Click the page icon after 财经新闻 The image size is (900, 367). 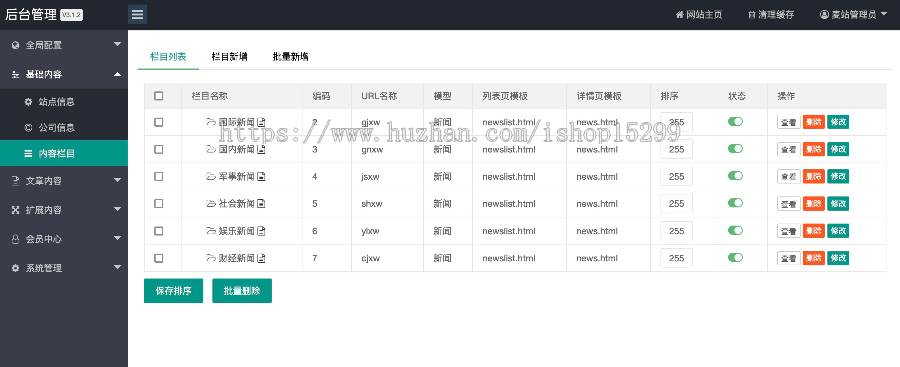261,258
